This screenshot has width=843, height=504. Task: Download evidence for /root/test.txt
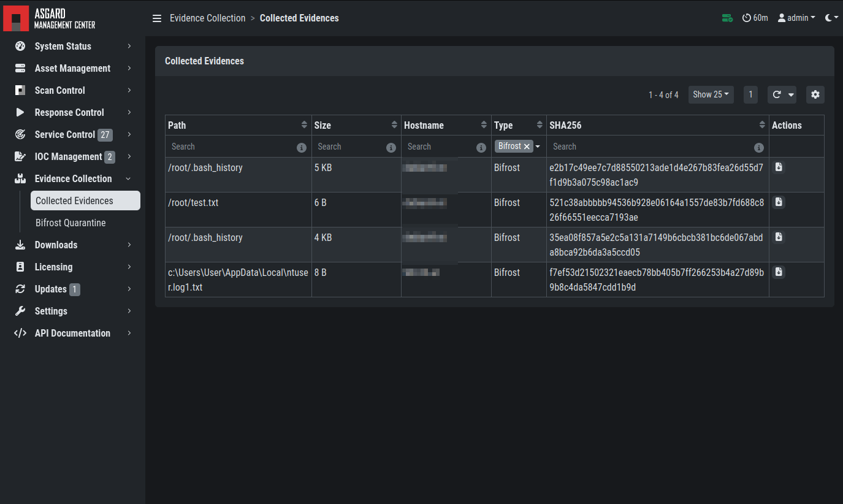(x=779, y=202)
